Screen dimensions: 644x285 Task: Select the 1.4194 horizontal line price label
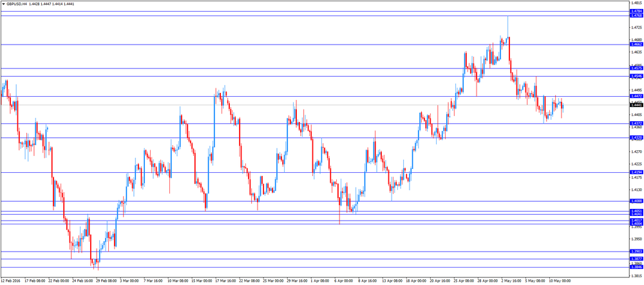pyautogui.click(x=636, y=172)
